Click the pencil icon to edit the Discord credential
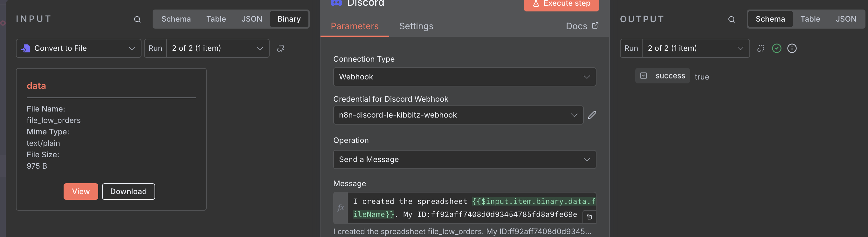 (x=592, y=115)
